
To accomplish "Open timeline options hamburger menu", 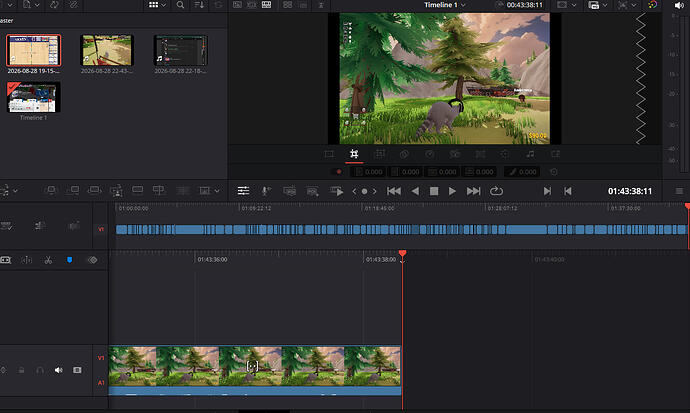I will (679, 191).
